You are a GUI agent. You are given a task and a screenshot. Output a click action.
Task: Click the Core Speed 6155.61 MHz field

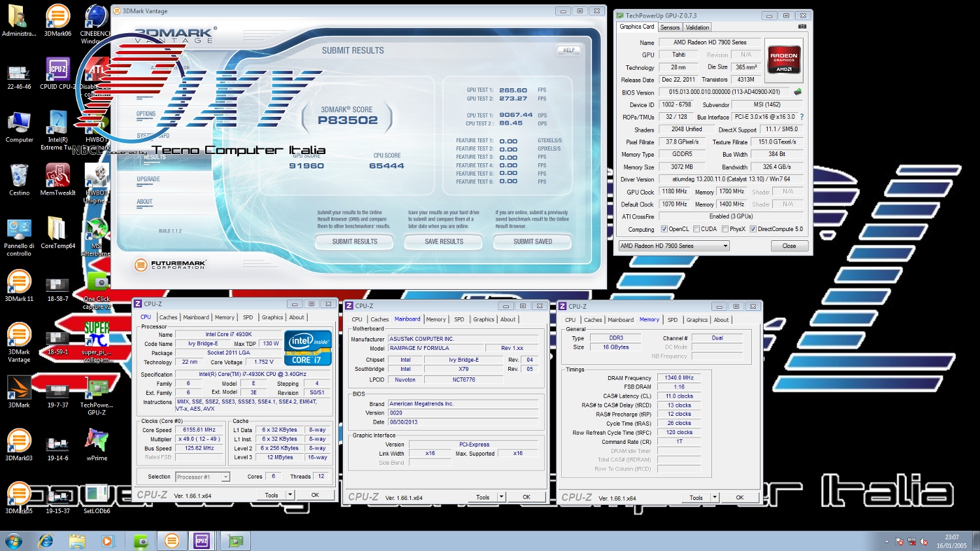pyautogui.click(x=199, y=430)
